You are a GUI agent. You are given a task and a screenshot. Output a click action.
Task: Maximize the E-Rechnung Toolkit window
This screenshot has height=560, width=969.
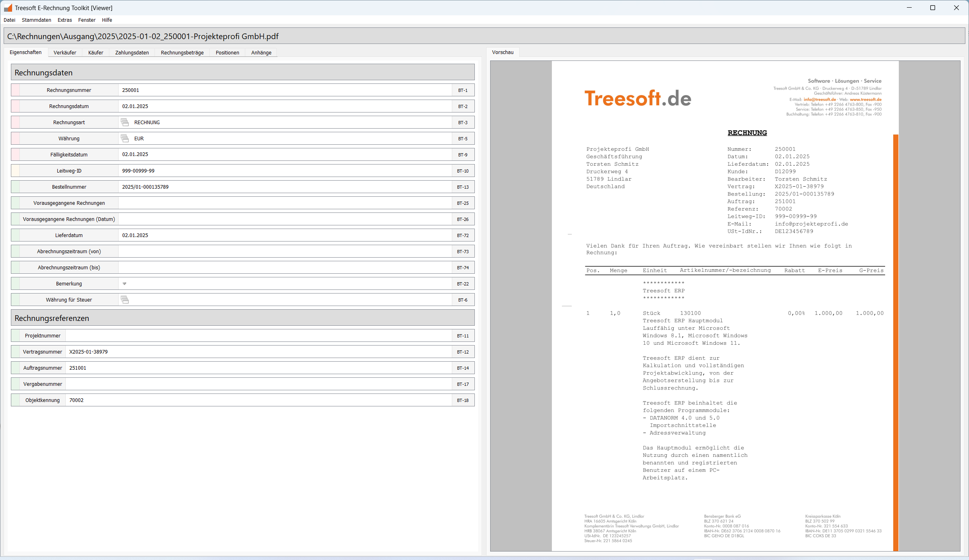(932, 8)
